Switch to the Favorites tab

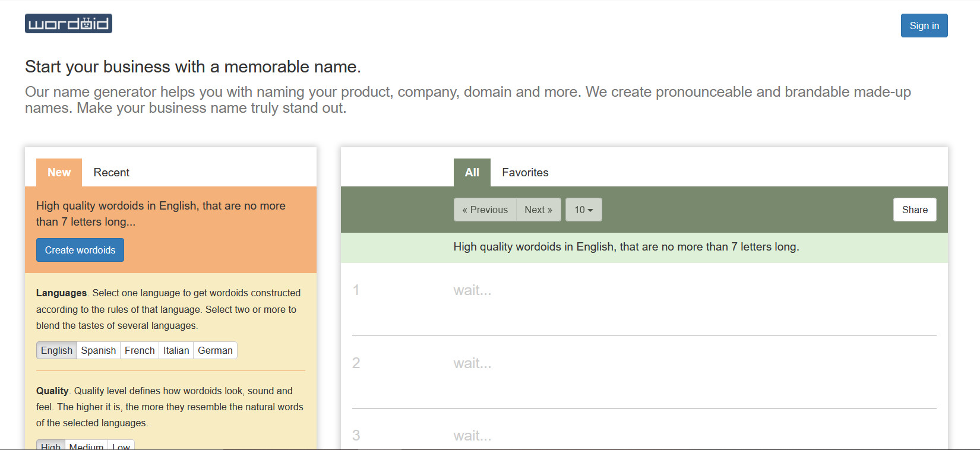tap(525, 172)
